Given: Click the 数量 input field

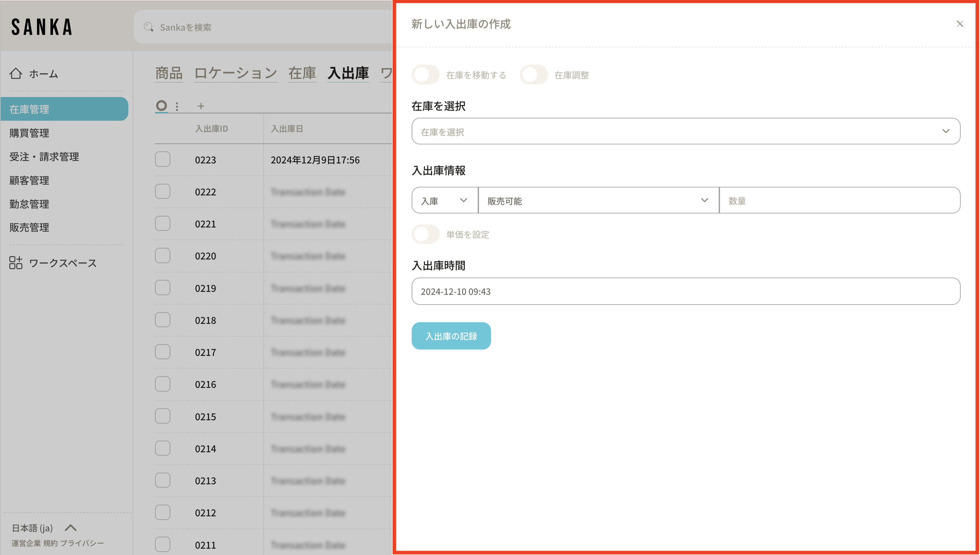Looking at the screenshot, I should 839,200.
